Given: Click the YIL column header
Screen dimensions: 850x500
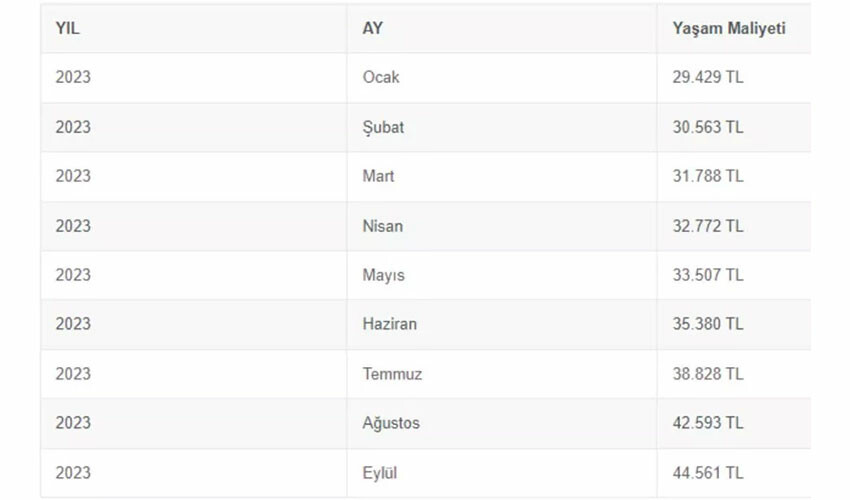Looking at the screenshot, I should tap(67, 28).
